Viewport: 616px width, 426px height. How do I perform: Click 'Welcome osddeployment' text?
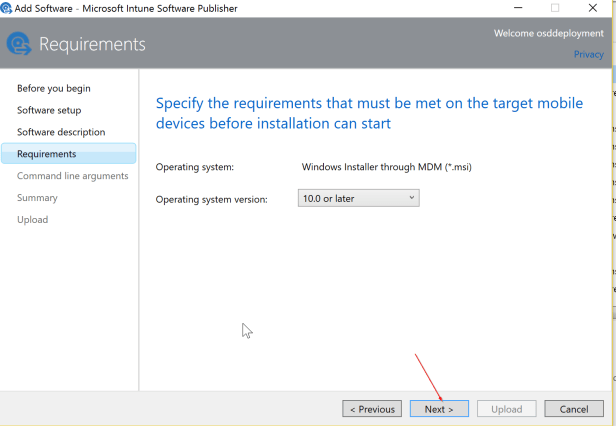(x=549, y=33)
